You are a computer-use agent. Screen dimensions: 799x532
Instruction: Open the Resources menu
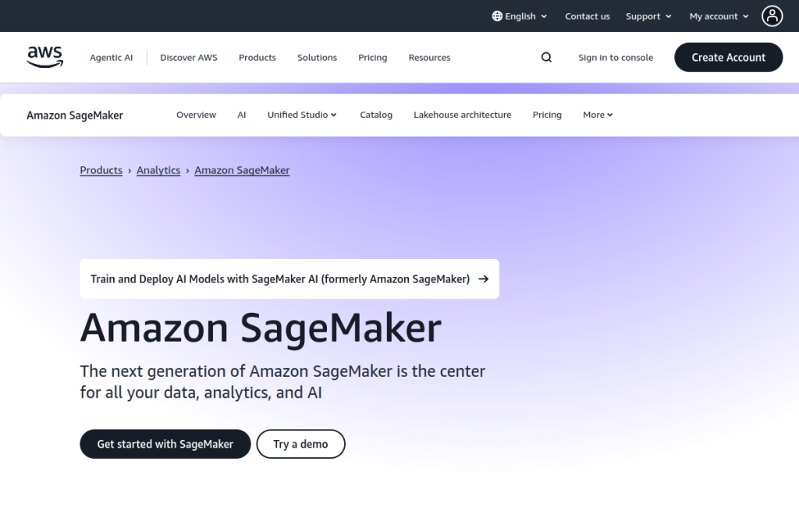click(430, 57)
